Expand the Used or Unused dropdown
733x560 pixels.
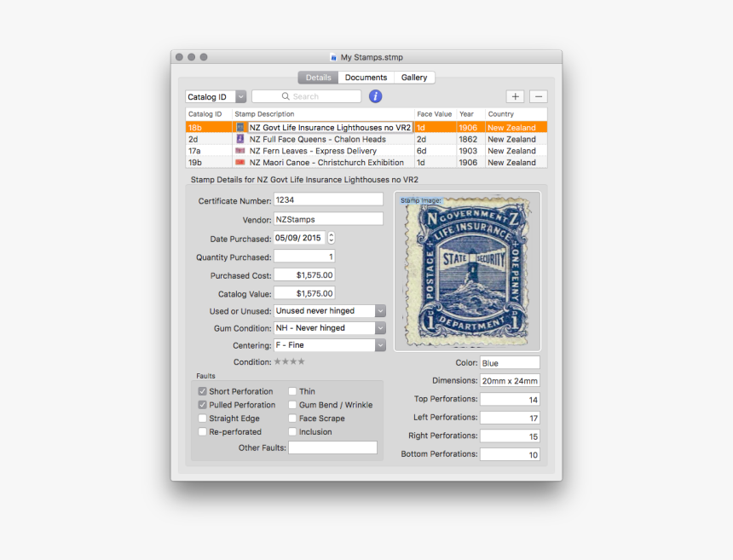pyautogui.click(x=380, y=311)
